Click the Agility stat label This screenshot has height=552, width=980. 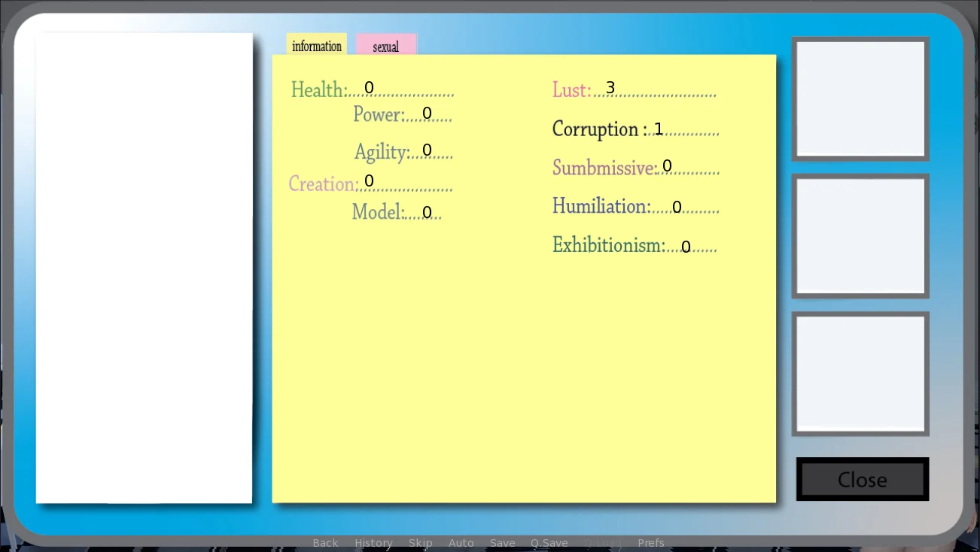pyautogui.click(x=382, y=152)
